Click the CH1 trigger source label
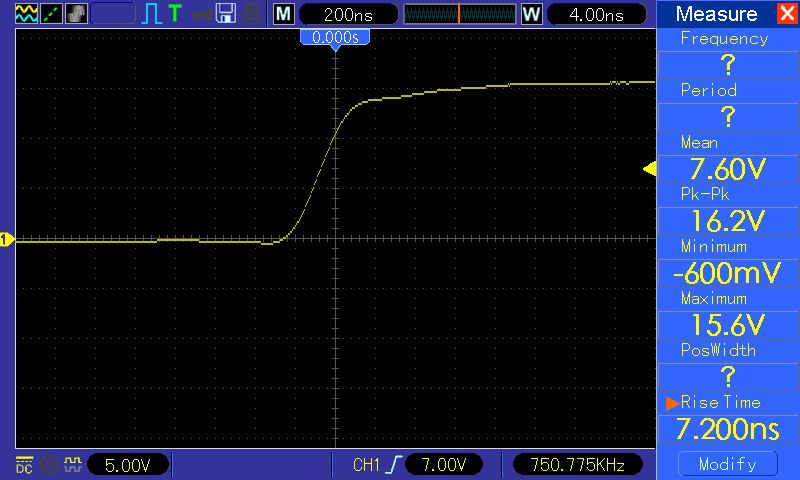800x480 pixels. coord(366,464)
